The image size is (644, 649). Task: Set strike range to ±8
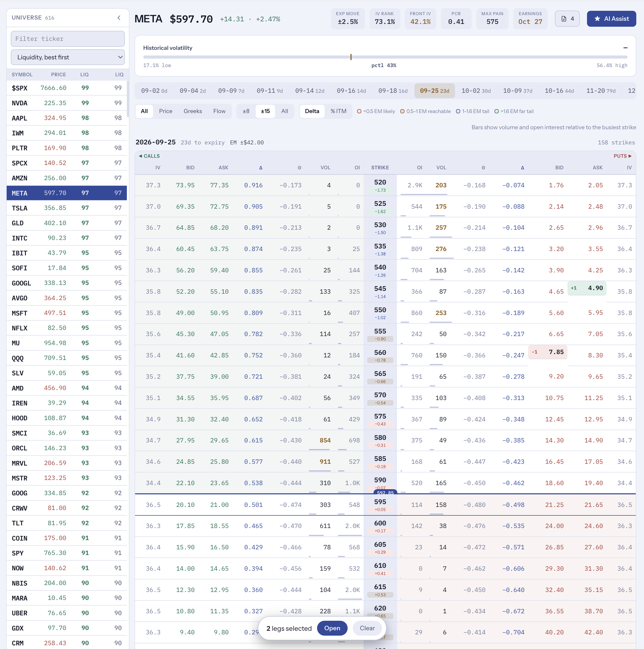click(x=246, y=111)
